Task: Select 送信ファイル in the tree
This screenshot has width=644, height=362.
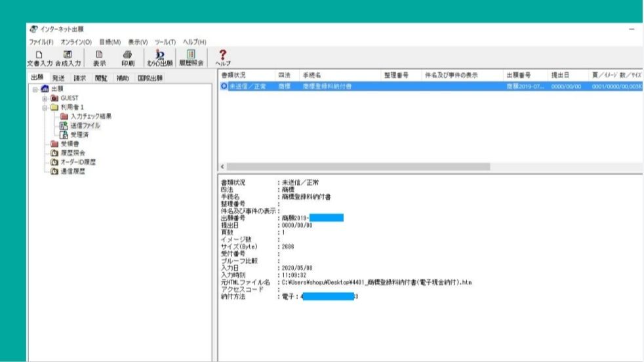Action: 85,125
